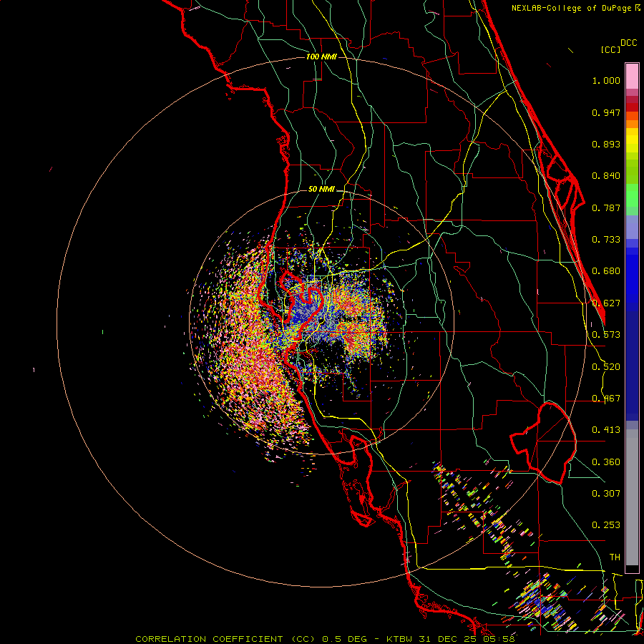The image size is (644, 644).
Task: Click the 0.360 legend value
Action: (606, 462)
